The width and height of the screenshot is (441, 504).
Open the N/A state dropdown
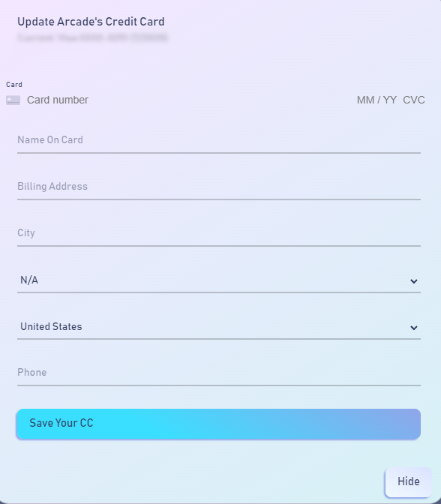pyautogui.click(x=219, y=280)
